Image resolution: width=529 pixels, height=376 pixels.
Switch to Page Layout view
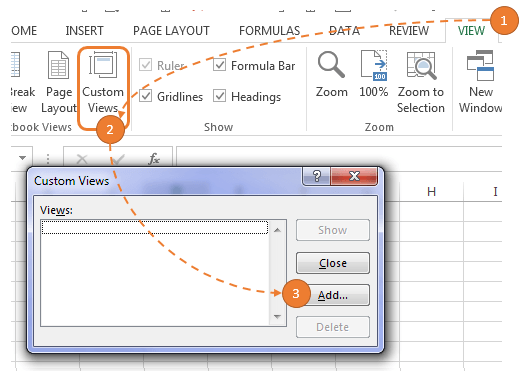59,82
